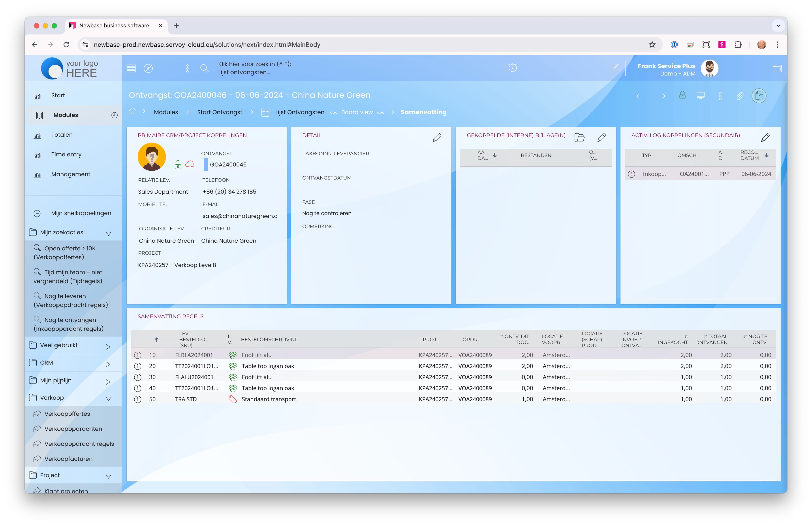Open Verkoopoffertes shortcut link
Screen dimensions: 812x526
point(67,413)
